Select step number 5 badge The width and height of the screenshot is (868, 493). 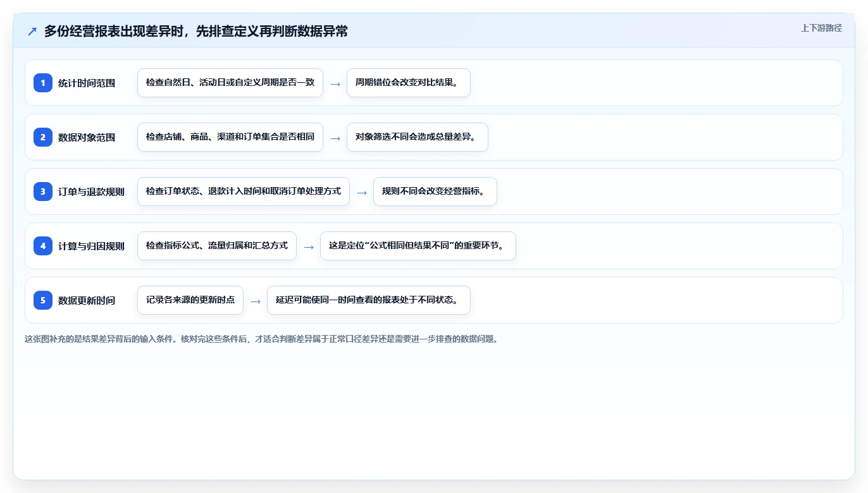click(43, 300)
